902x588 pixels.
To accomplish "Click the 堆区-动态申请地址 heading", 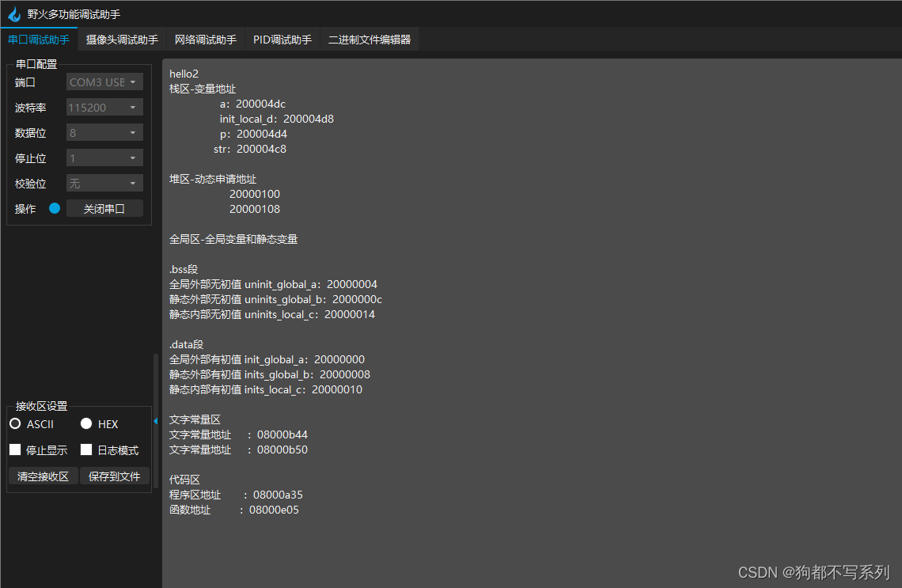I will [x=213, y=179].
